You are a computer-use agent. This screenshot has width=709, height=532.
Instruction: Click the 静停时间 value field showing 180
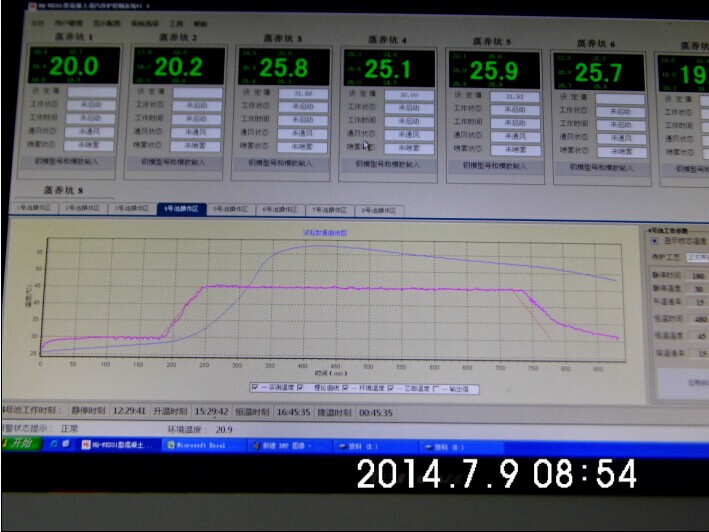click(699, 275)
